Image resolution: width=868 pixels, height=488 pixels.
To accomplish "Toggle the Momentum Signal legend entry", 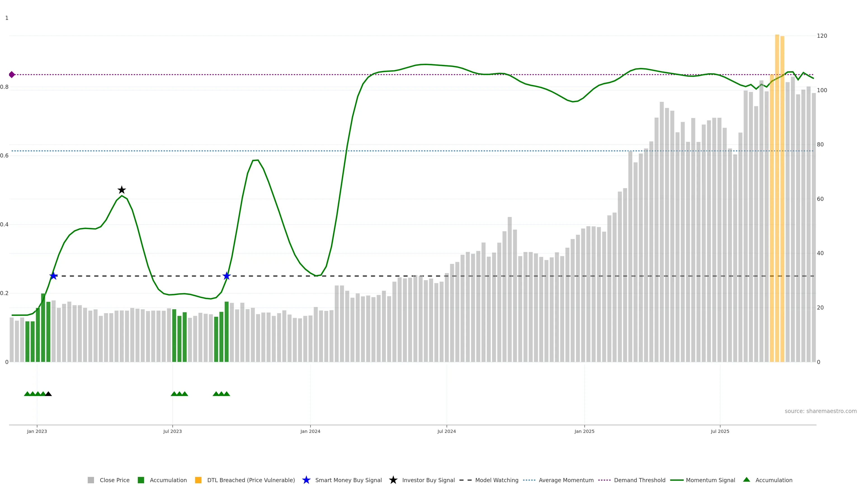I will [710, 480].
